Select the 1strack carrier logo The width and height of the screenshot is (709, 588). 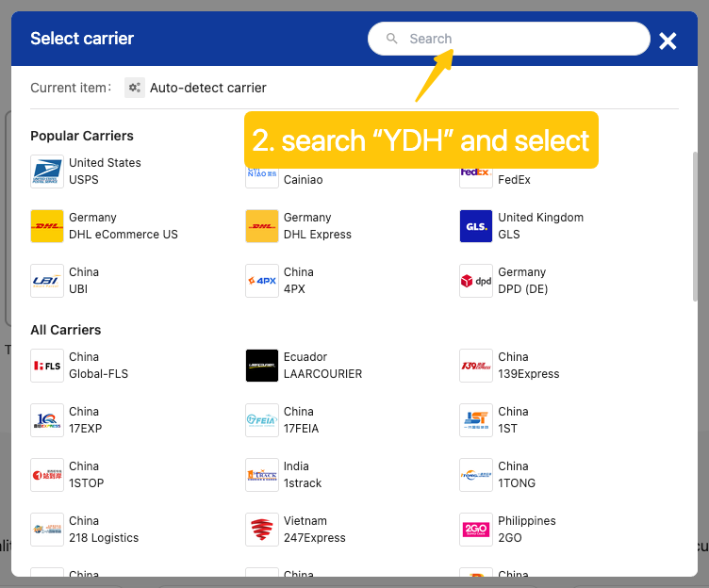pos(262,475)
